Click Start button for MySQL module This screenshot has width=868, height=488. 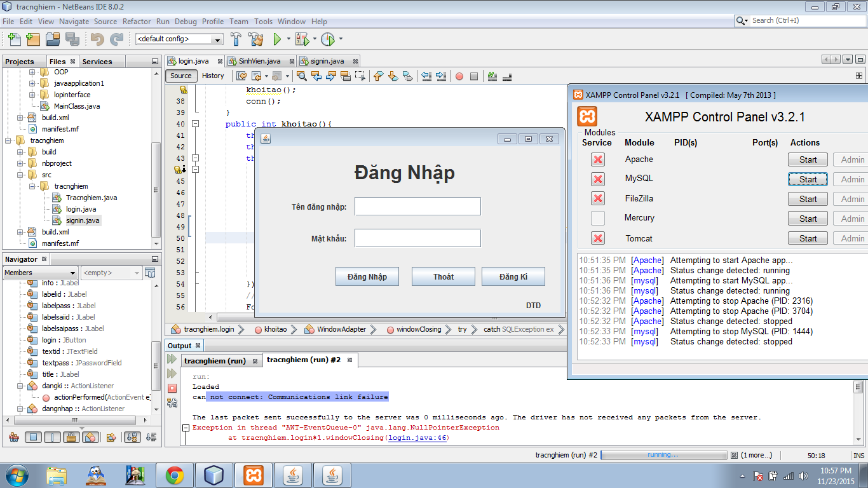coord(808,179)
